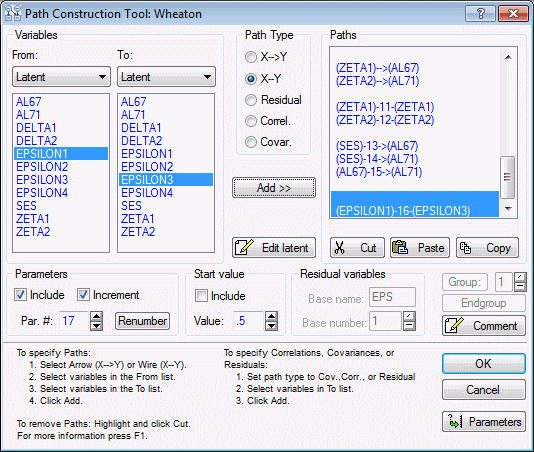534x452 pixels.
Task: Select ZETA1 in the From list
Action: click(x=33, y=219)
